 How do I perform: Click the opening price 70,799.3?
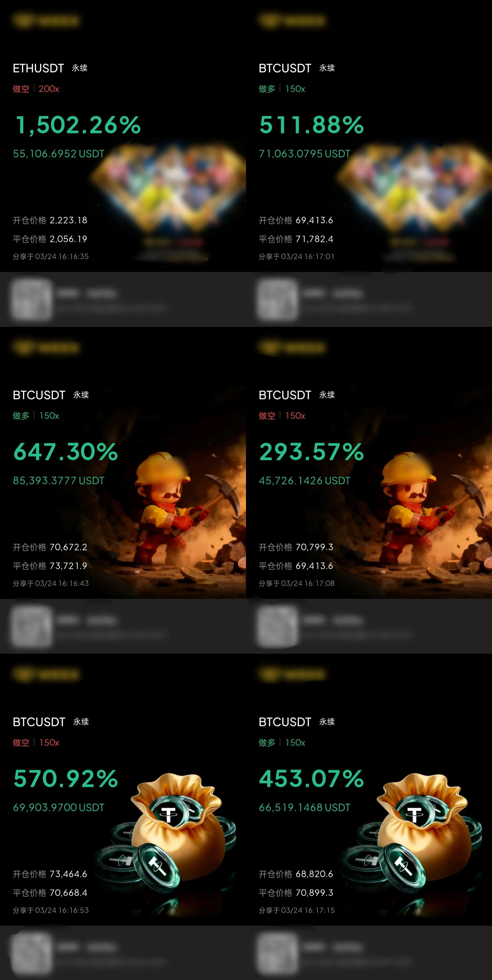(314, 547)
